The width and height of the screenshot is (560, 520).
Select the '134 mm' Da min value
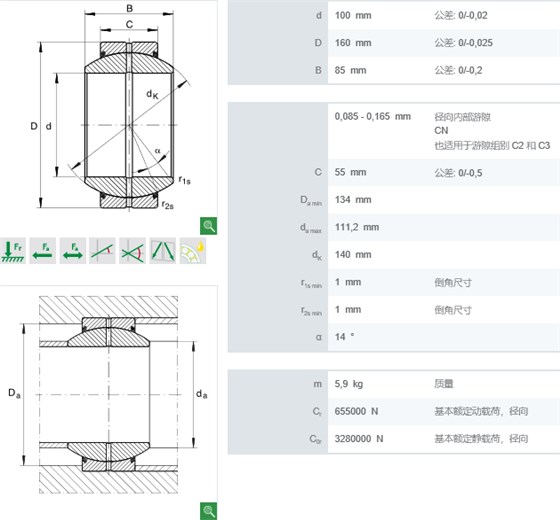tap(353, 200)
